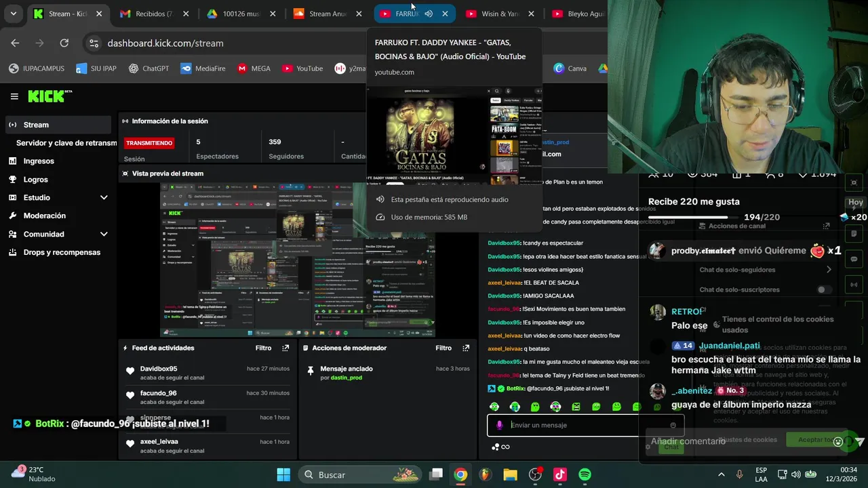Open the MEGA bookmark

pos(254,68)
